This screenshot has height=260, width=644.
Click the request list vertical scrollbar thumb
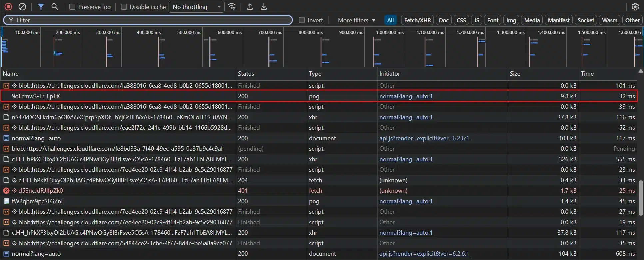tap(640, 198)
